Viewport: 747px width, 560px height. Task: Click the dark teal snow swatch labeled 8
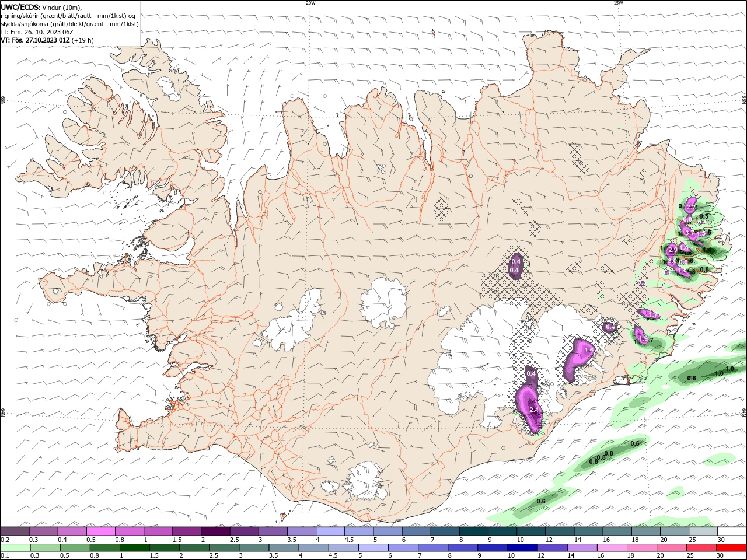click(473, 531)
